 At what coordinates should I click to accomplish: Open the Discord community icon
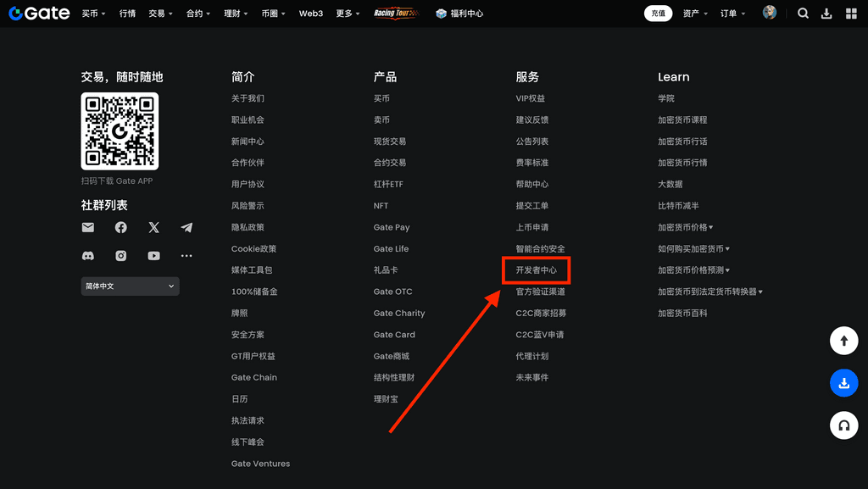coord(88,256)
